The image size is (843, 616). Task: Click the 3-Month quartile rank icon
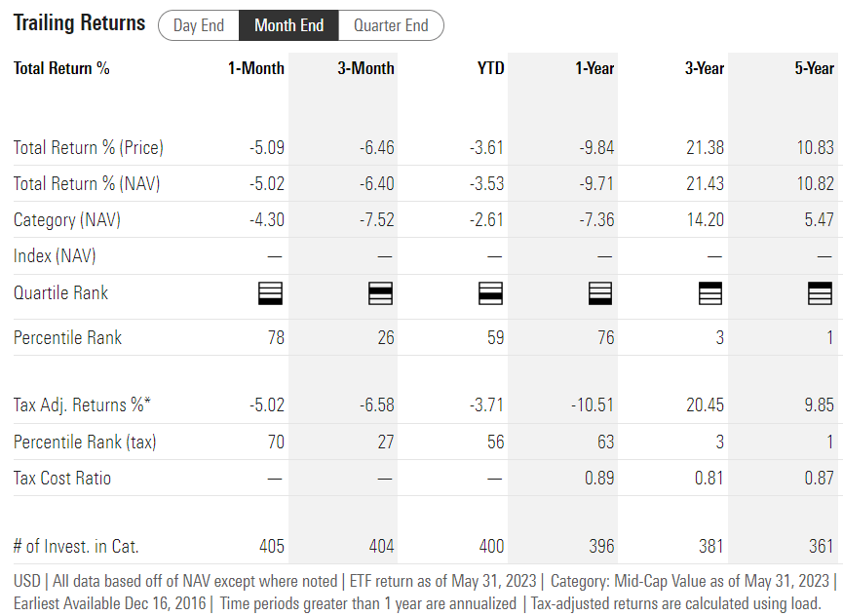380,293
